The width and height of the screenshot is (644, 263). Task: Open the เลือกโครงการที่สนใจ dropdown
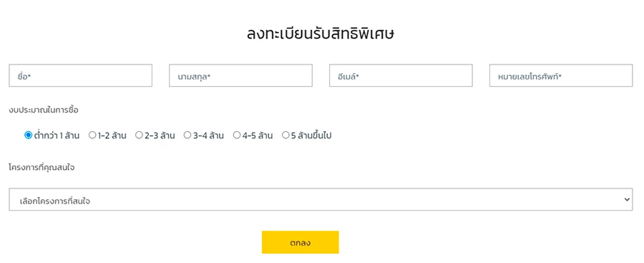[321, 200]
